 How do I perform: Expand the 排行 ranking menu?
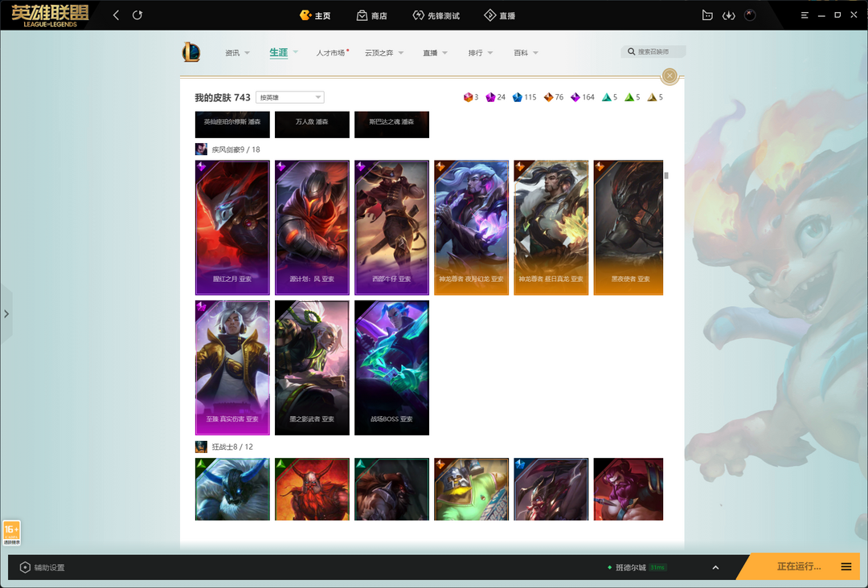[481, 53]
